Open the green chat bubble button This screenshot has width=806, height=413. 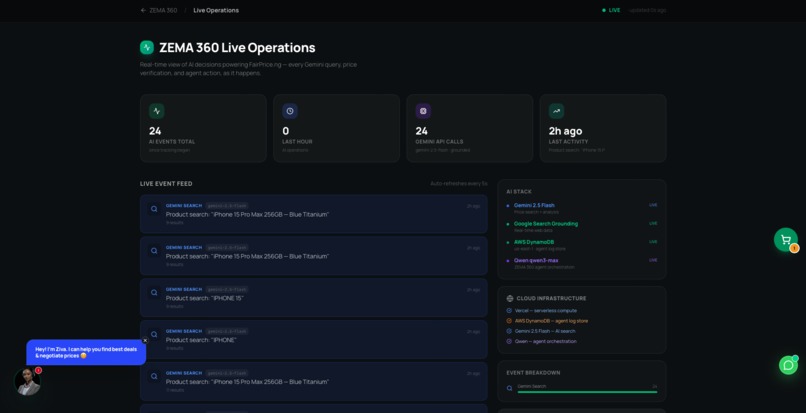(788, 365)
